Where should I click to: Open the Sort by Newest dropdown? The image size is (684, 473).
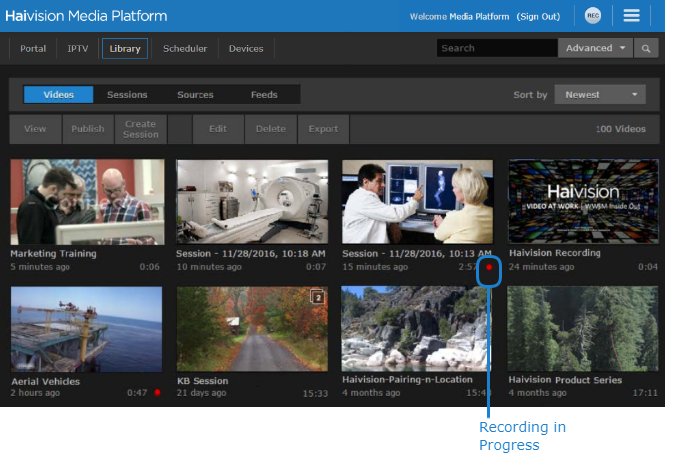tap(600, 95)
